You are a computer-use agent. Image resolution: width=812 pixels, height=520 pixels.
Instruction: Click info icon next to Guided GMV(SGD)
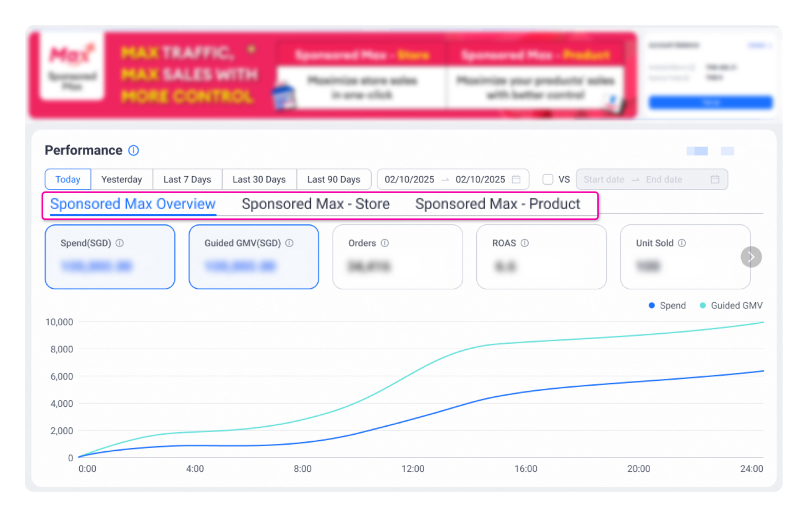[289, 243]
